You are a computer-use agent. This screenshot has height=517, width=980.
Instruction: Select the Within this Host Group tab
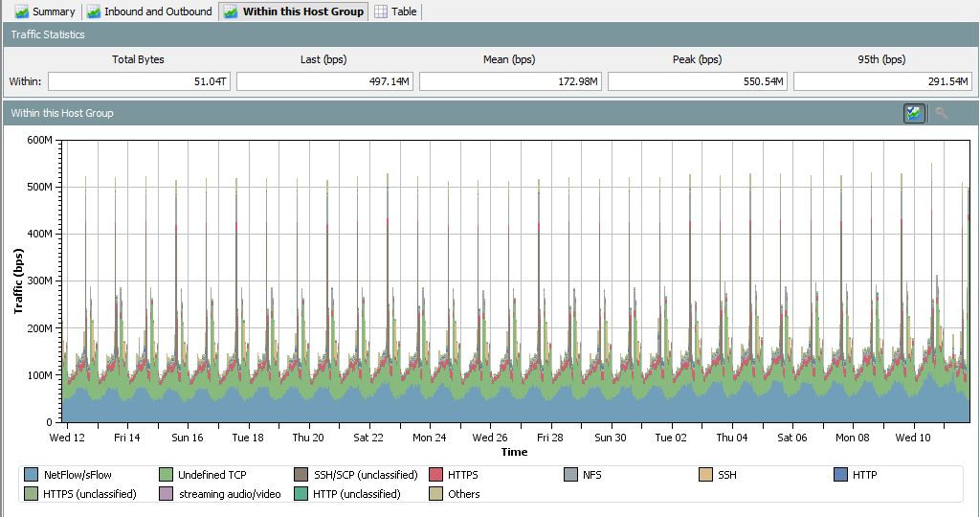point(293,11)
